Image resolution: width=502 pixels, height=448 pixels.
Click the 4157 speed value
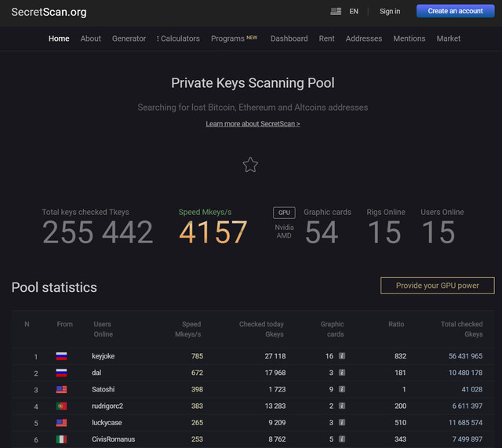(x=213, y=232)
